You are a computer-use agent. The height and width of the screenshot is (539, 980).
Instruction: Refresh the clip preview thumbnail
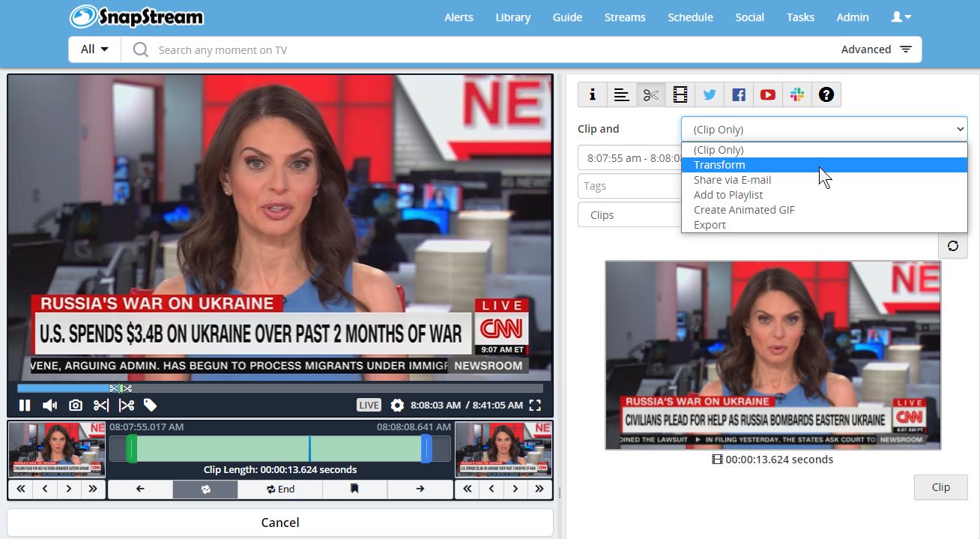click(953, 246)
